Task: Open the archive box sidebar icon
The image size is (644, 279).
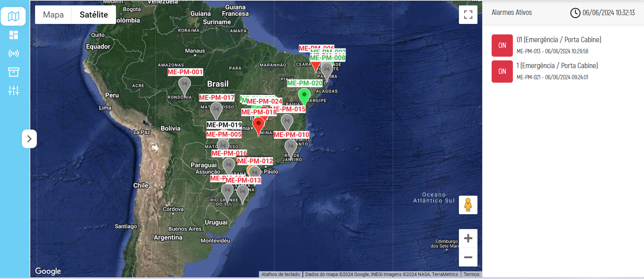Action: 13,72
